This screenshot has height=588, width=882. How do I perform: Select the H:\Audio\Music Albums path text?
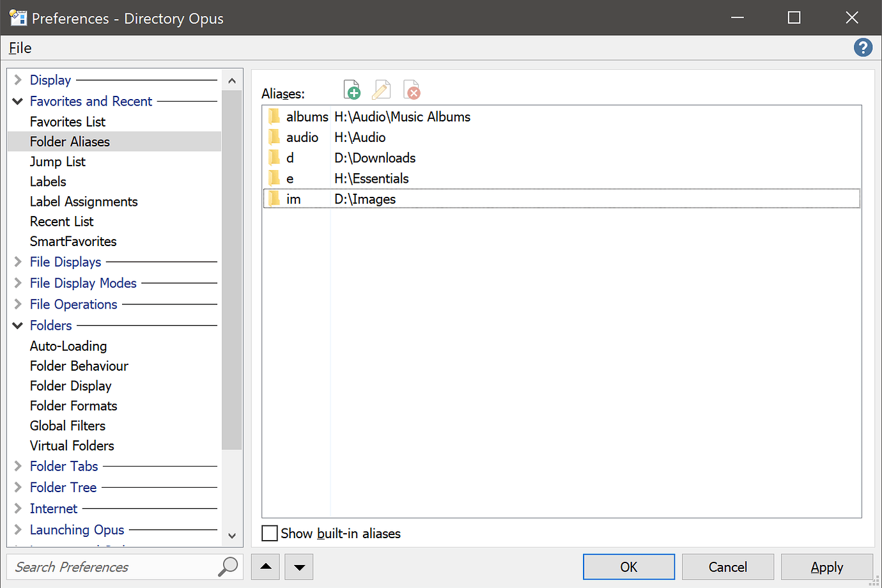coord(403,116)
